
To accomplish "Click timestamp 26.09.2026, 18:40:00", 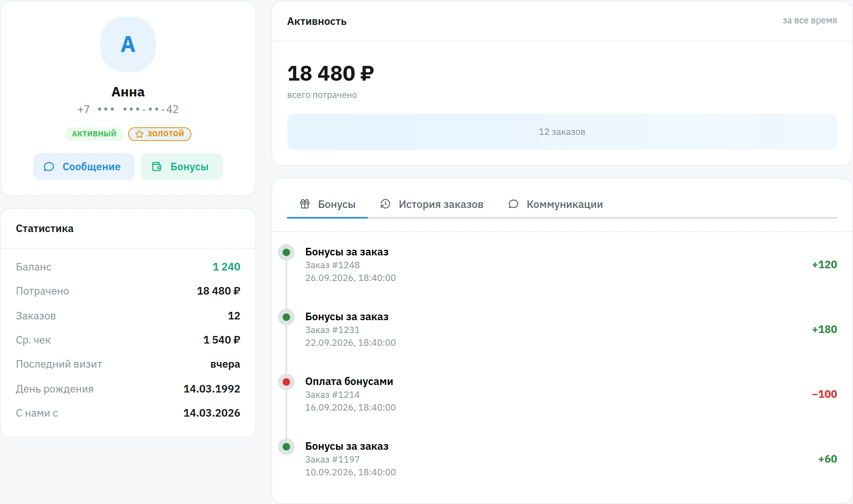I will click(x=350, y=278).
